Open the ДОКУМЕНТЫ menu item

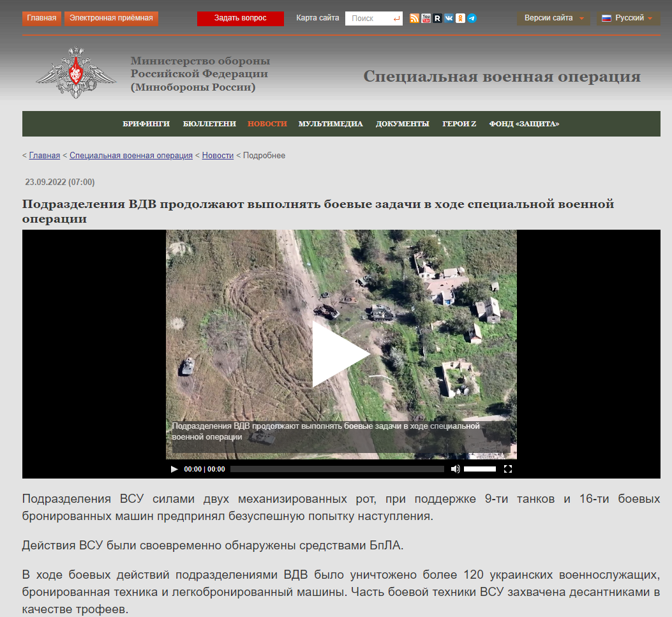coord(403,124)
